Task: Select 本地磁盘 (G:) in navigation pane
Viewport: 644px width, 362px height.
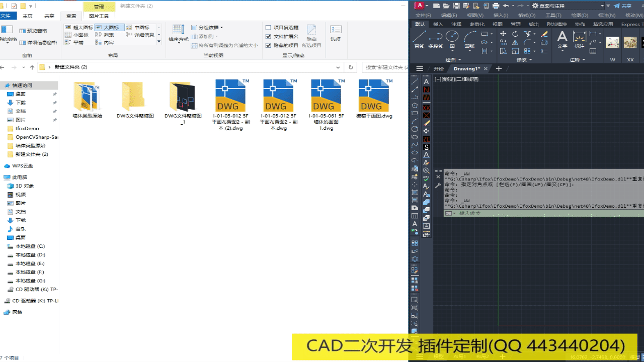Action: (x=30, y=281)
